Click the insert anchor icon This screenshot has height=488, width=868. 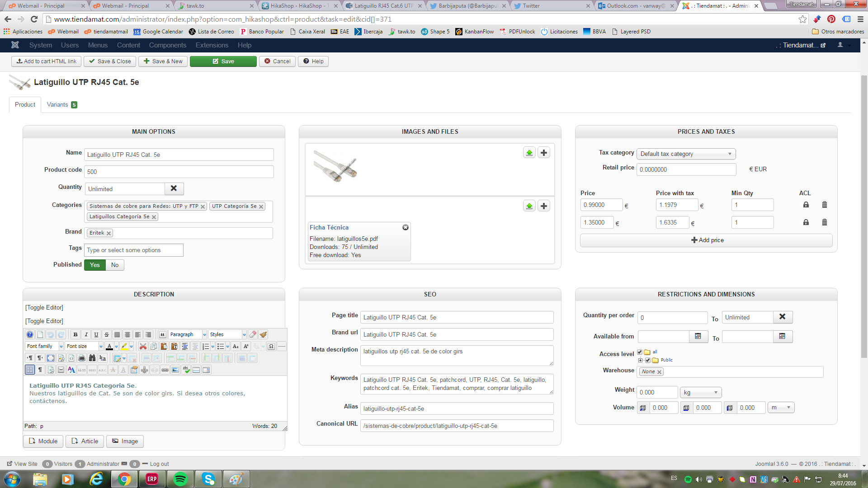(144, 370)
